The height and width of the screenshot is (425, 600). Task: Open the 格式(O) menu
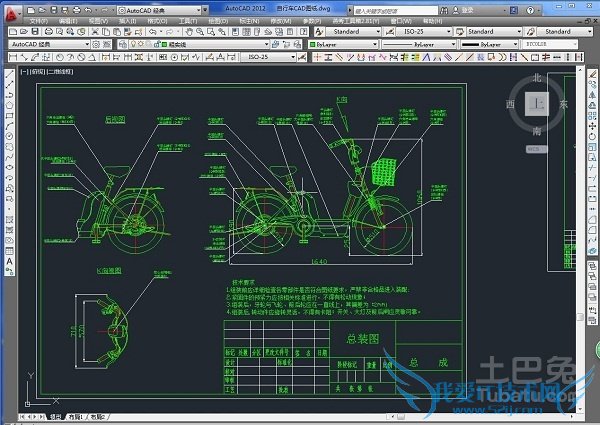(157, 21)
